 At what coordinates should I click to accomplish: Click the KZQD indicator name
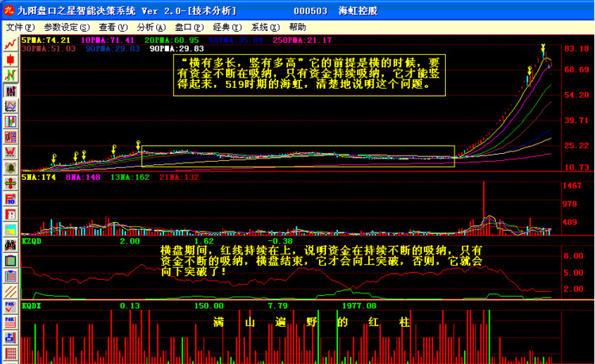tap(32, 241)
